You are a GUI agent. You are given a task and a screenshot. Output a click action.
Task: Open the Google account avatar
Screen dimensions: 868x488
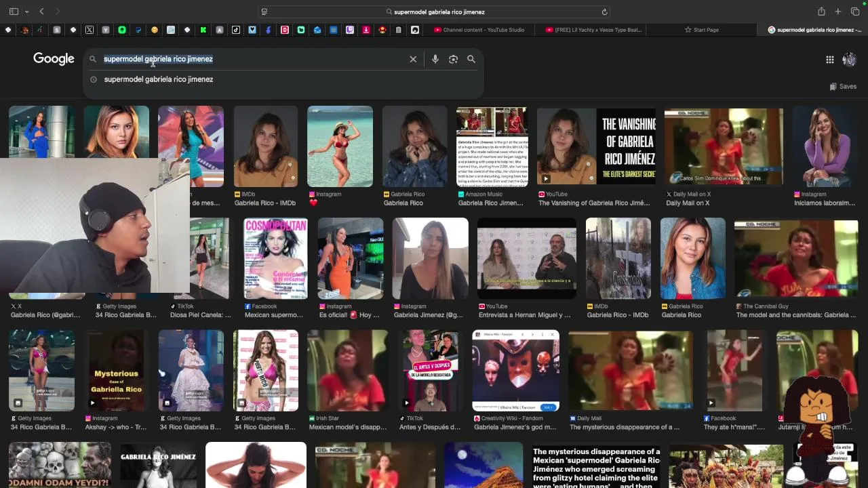tap(849, 60)
